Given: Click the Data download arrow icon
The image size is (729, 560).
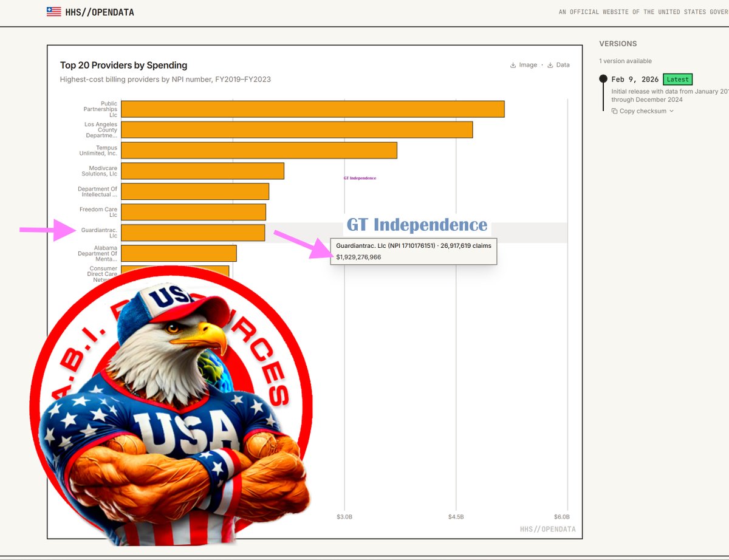Looking at the screenshot, I should pos(550,65).
